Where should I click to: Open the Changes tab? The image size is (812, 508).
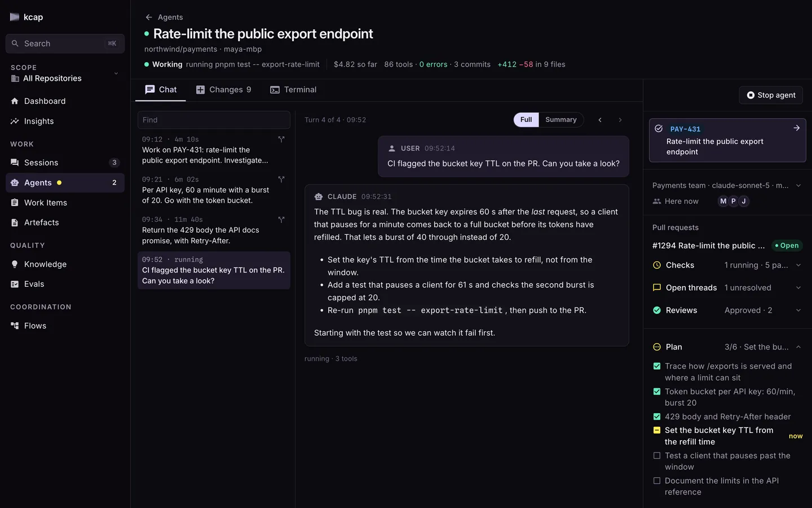point(223,90)
